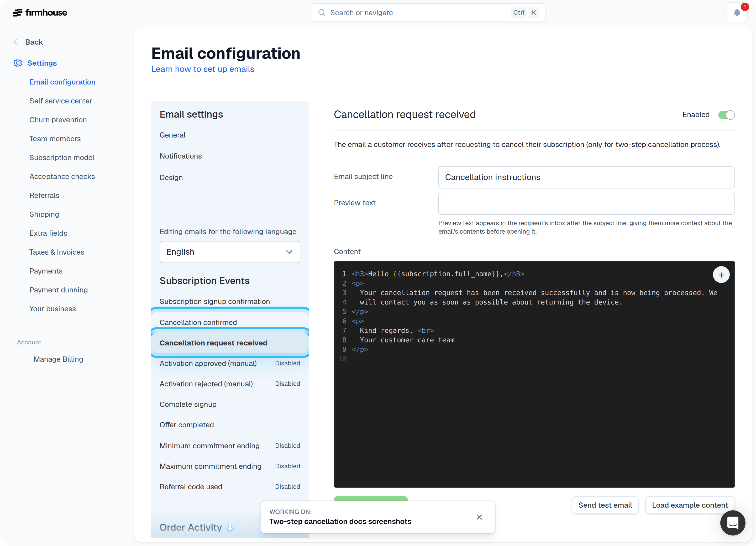This screenshot has width=756, height=546.
Task: Open Payment dunning settings
Action: coord(59,290)
